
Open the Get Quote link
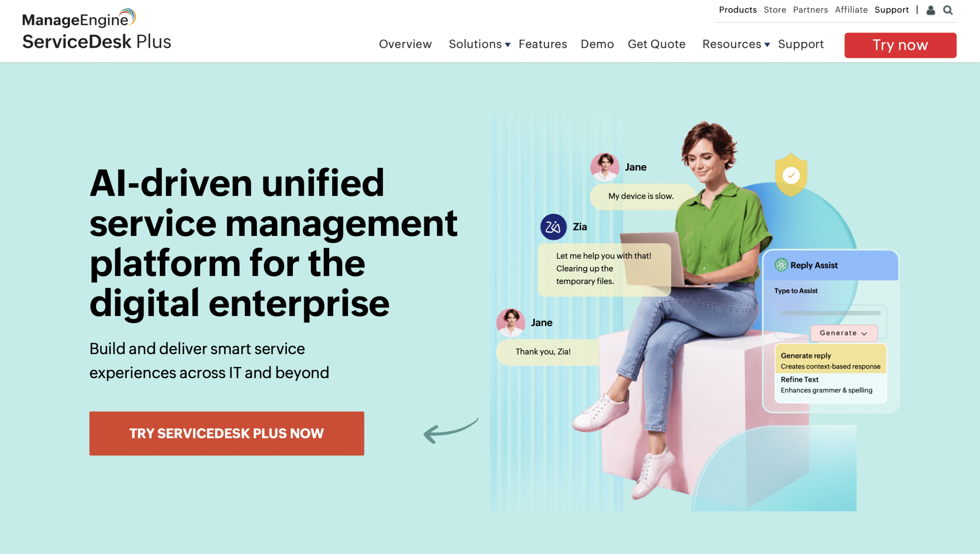(656, 44)
